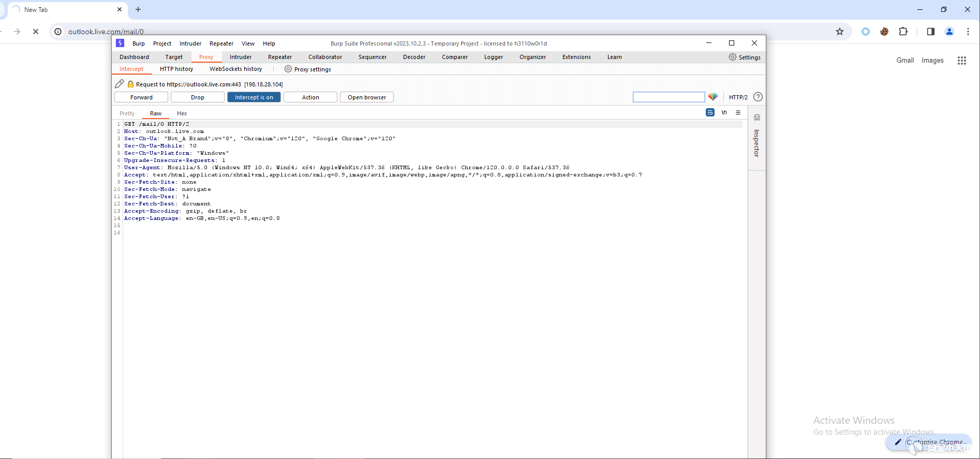Open the View menu

click(x=248, y=43)
